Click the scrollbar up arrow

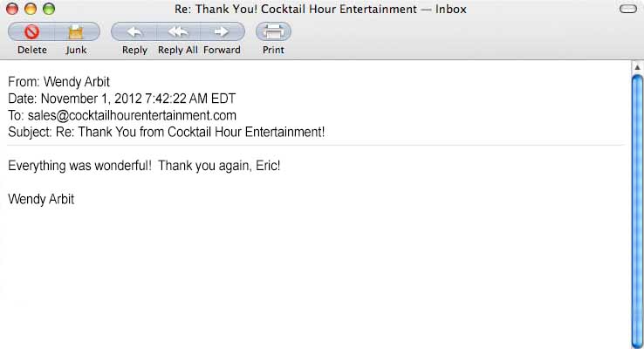637,67
